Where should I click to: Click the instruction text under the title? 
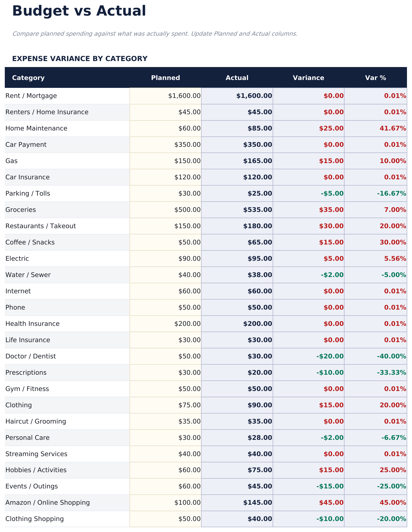click(155, 34)
